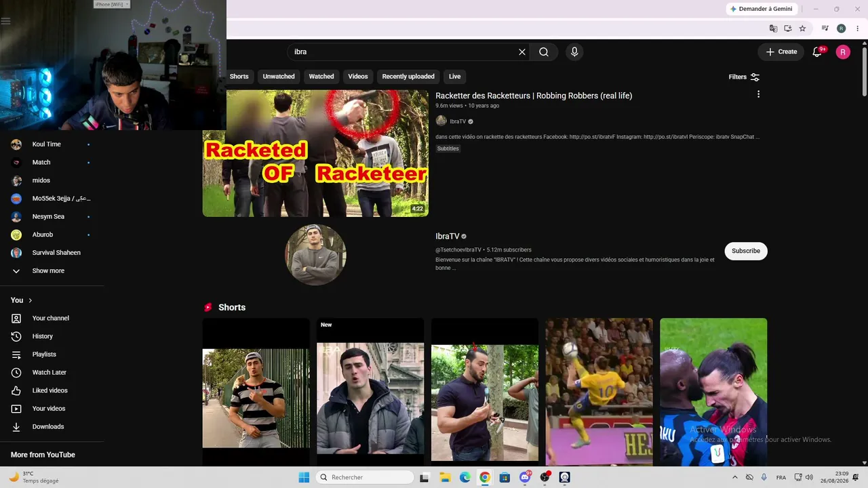Clear the search box with the X icon

522,52
